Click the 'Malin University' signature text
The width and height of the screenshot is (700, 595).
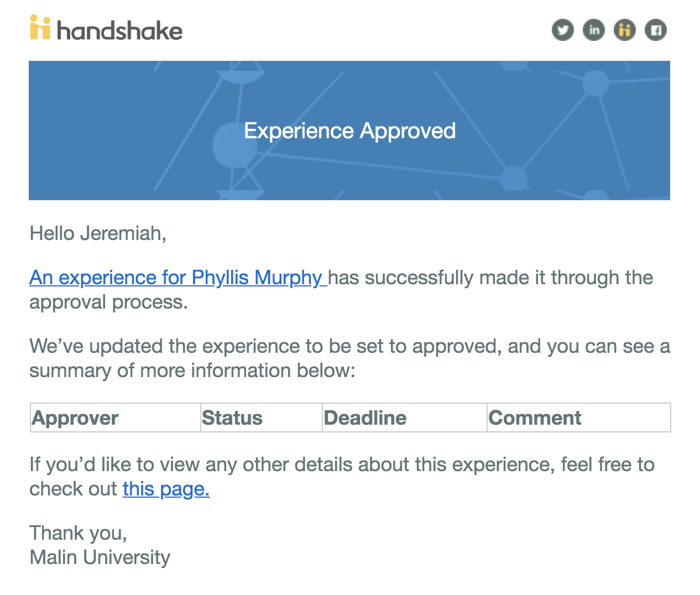coord(100,557)
